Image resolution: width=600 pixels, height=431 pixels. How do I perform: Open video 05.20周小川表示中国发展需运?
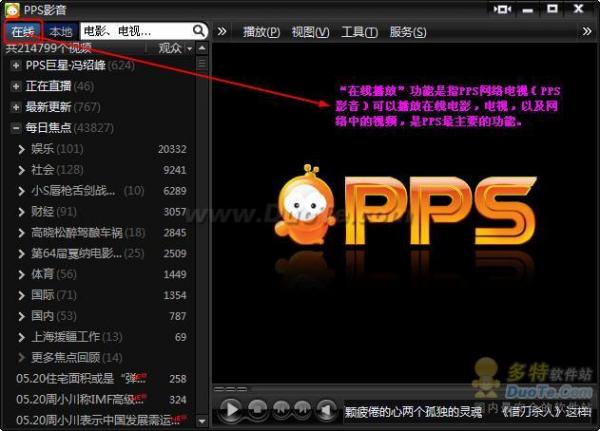click(102, 420)
